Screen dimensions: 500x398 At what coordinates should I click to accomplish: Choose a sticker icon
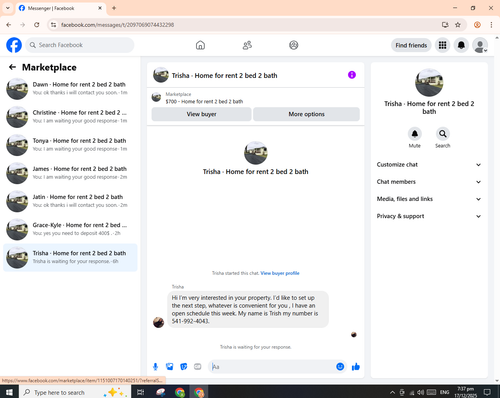click(184, 367)
